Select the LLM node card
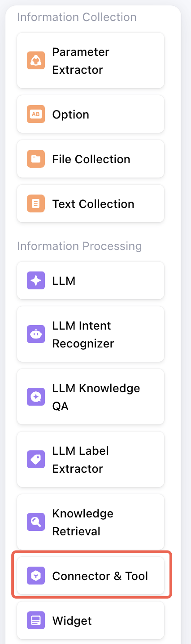Image resolution: width=191 pixels, height=644 pixels. (91, 280)
